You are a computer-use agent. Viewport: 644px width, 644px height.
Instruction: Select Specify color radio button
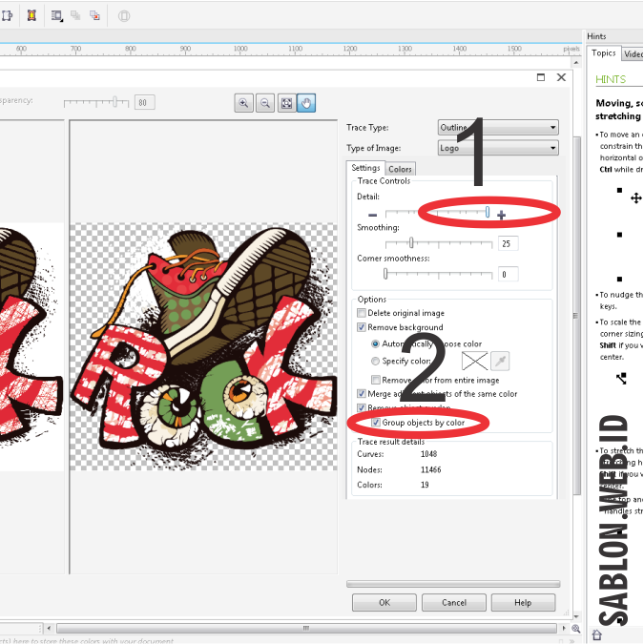[x=375, y=361]
